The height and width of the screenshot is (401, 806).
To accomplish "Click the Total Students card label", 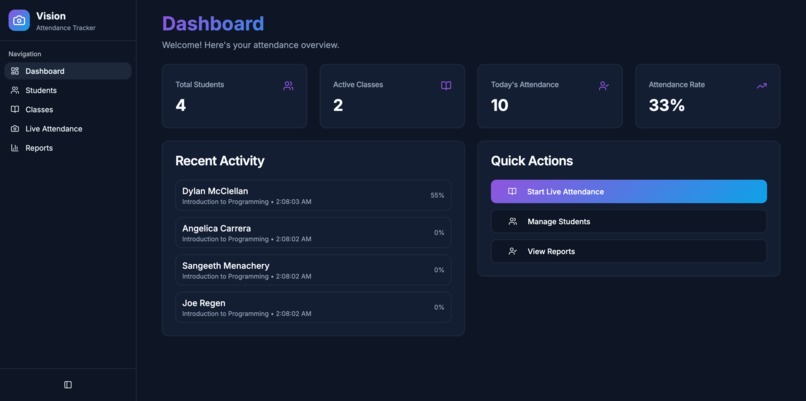I will point(199,85).
